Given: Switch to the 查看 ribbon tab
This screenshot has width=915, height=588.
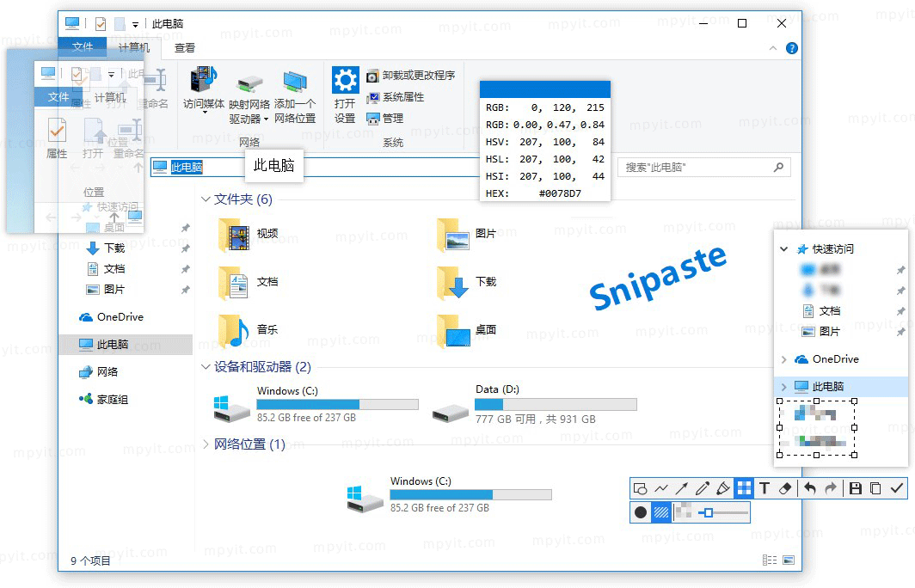Looking at the screenshot, I should [x=185, y=48].
